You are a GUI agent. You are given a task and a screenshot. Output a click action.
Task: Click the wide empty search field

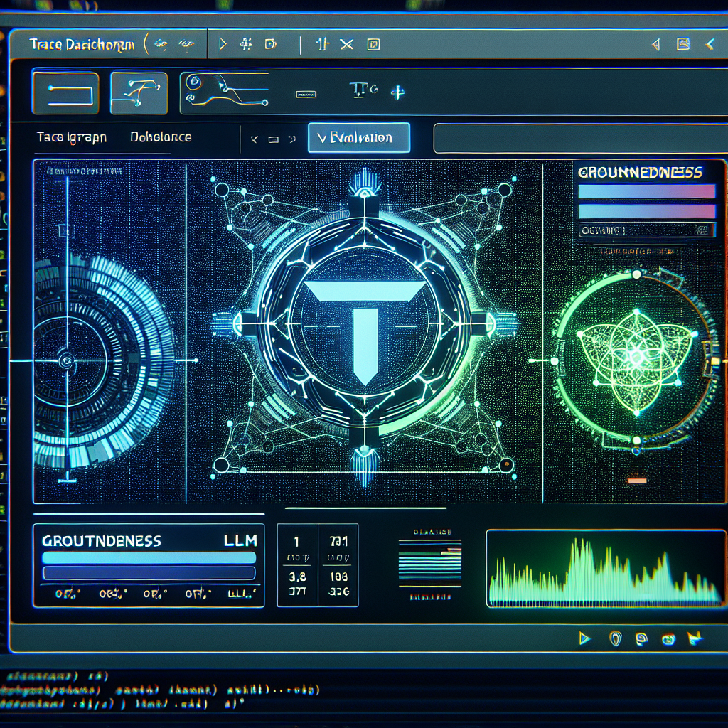576,138
